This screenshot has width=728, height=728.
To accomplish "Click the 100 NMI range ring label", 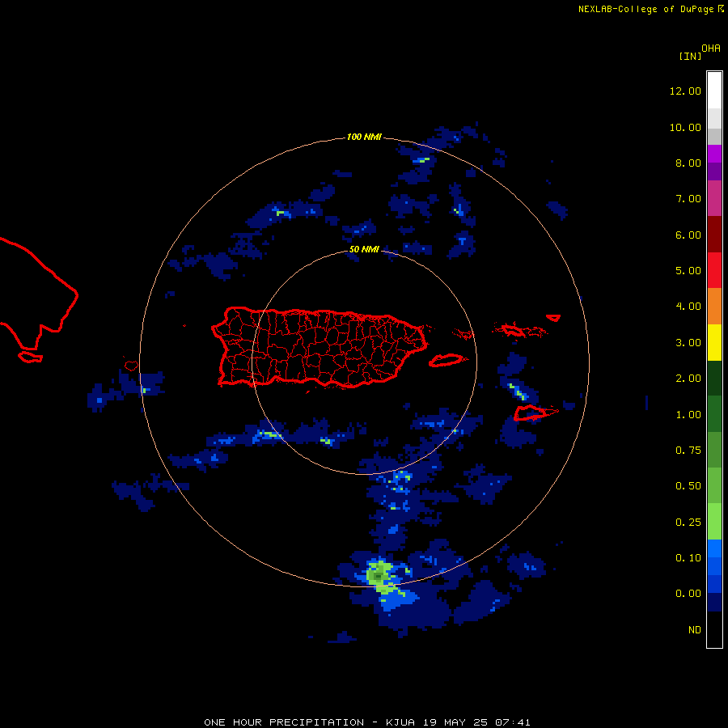I will pyautogui.click(x=364, y=137).
